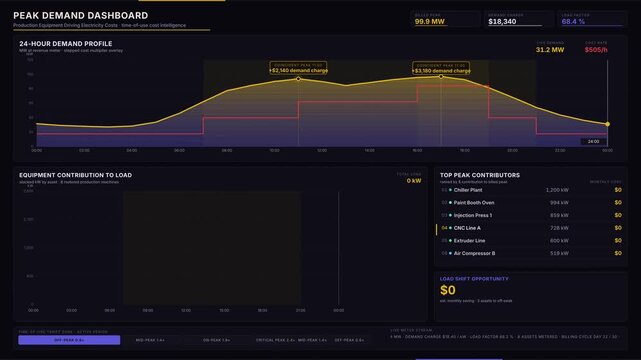Screen dimensions: 641x360
Task: Select the active OFF-PEAK 0.8x highlighted segment
Action: 69,340
